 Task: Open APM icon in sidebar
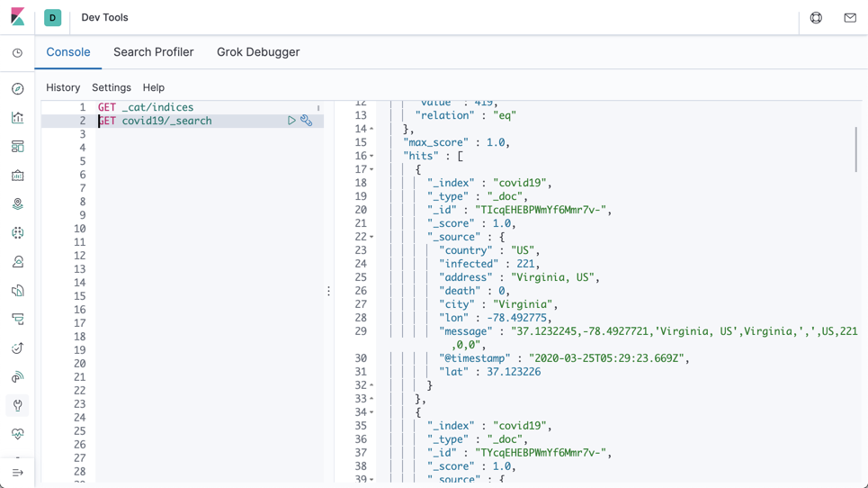pos(18,319)
